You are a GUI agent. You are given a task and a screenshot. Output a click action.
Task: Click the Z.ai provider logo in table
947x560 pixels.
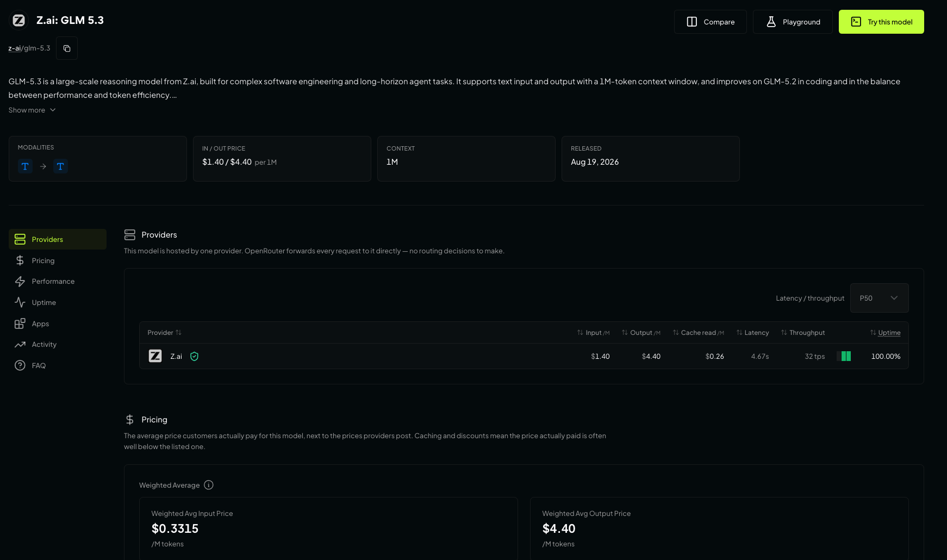(x=155, y=356)
